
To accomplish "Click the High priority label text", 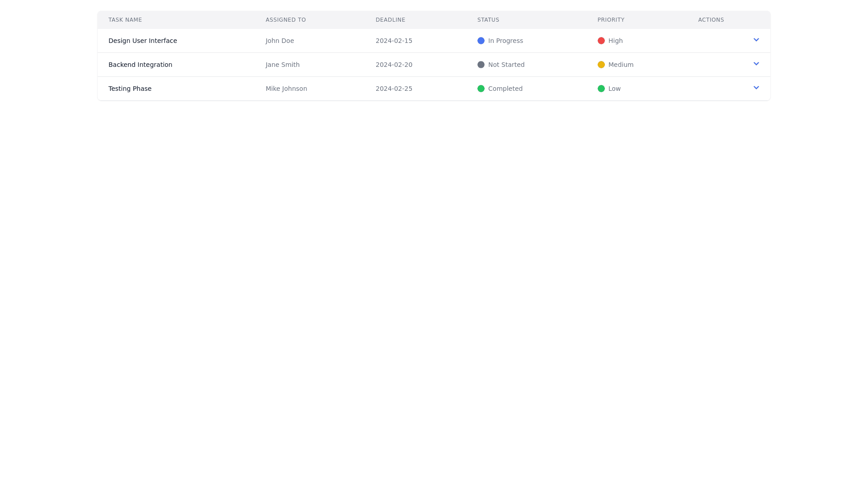I will (616, 41).
